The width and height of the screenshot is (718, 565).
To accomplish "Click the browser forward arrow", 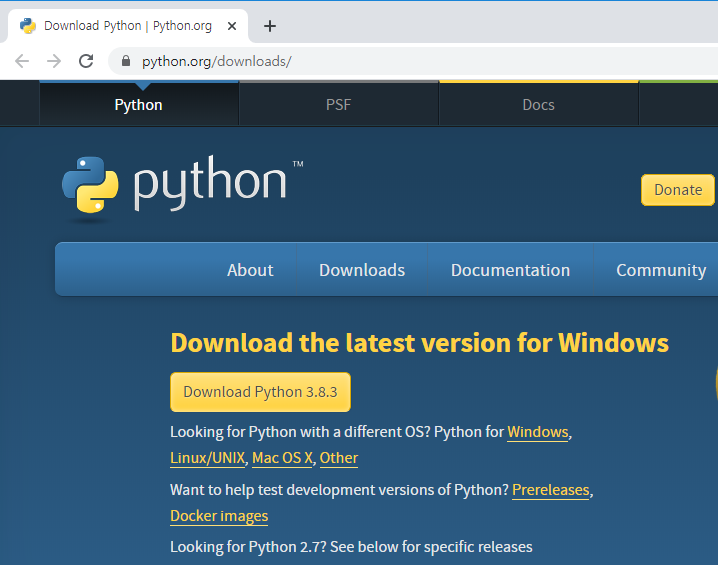I will click(54, 61).
